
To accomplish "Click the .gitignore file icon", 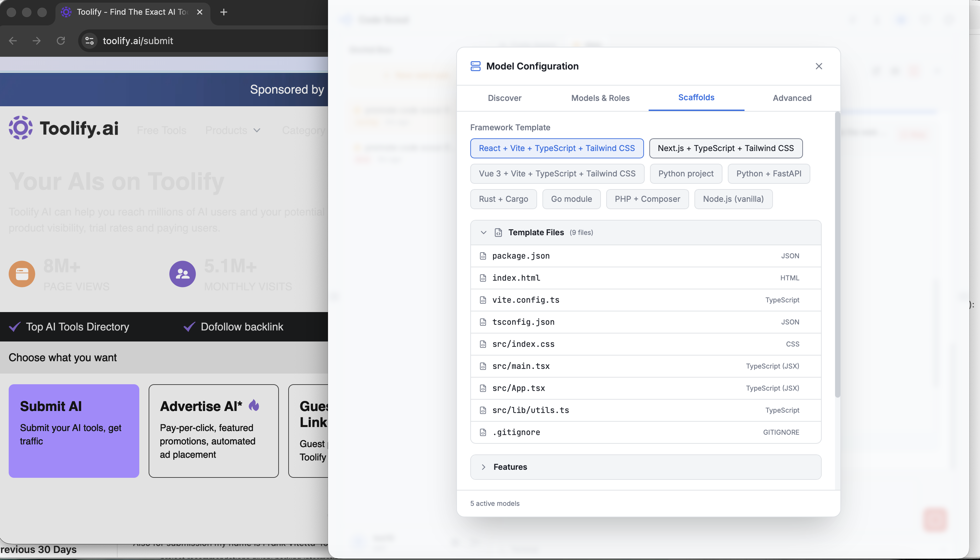I will [x=483, y=432].
